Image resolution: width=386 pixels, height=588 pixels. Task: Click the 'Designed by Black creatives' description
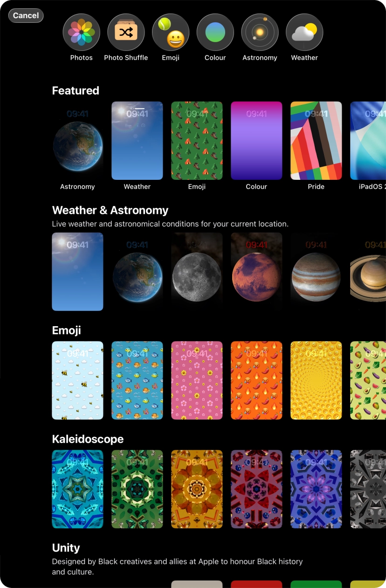[x=177, y=567]
